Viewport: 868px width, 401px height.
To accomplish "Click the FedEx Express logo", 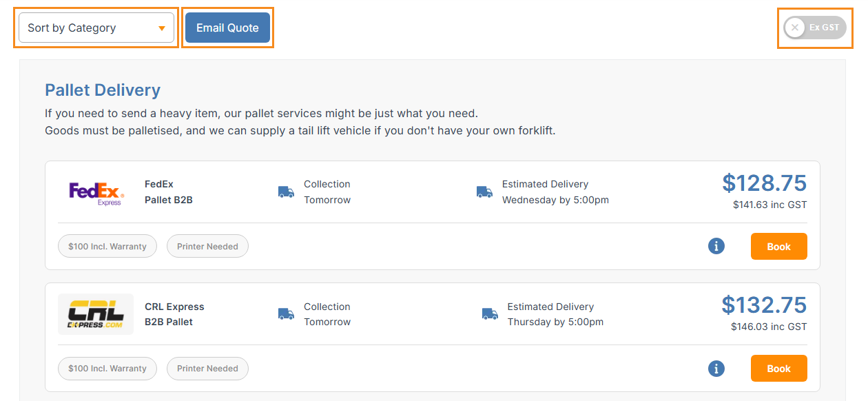I will click(96, 192).
